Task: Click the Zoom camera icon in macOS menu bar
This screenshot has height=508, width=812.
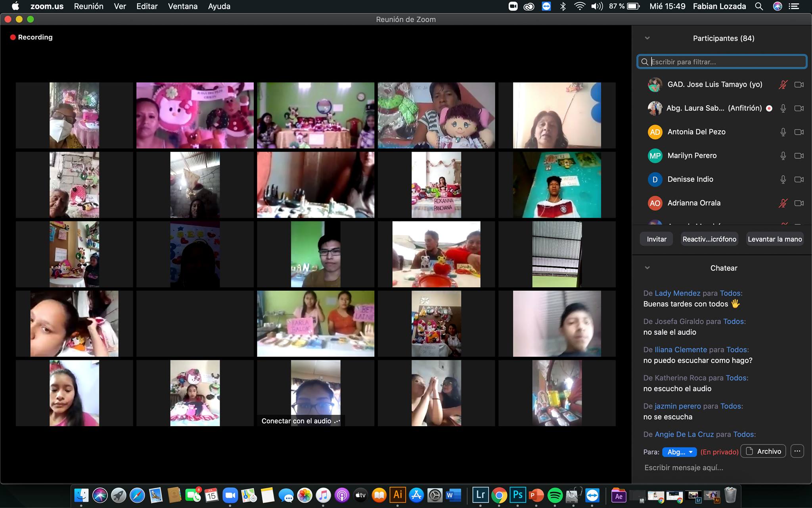Action: pos(513,6)
